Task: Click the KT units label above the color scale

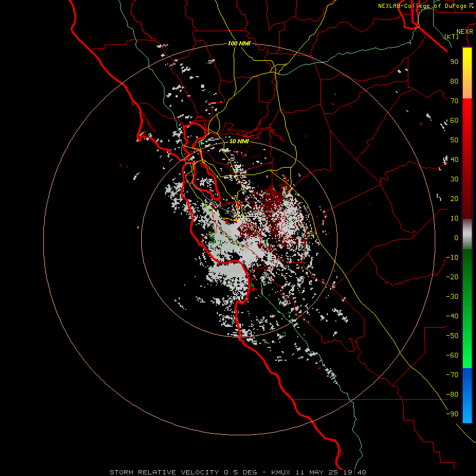Action: [452, 36]
